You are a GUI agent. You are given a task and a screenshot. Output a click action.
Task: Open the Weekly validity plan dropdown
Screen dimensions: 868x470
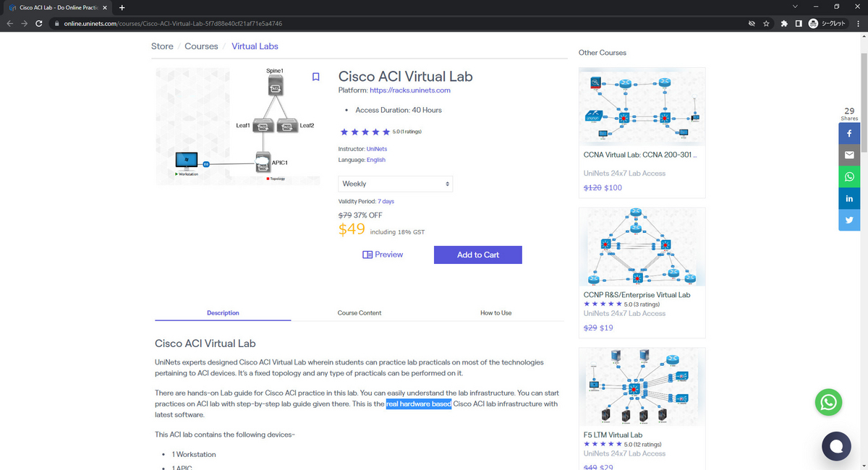pyautogui.click(x=395, y=183)
